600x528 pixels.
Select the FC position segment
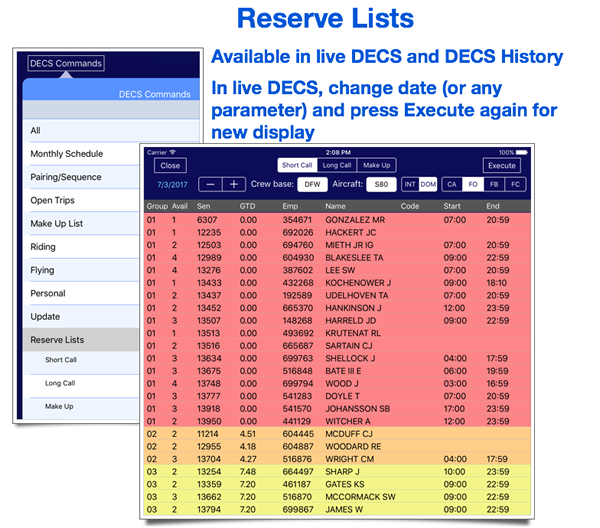coord(515,184)
